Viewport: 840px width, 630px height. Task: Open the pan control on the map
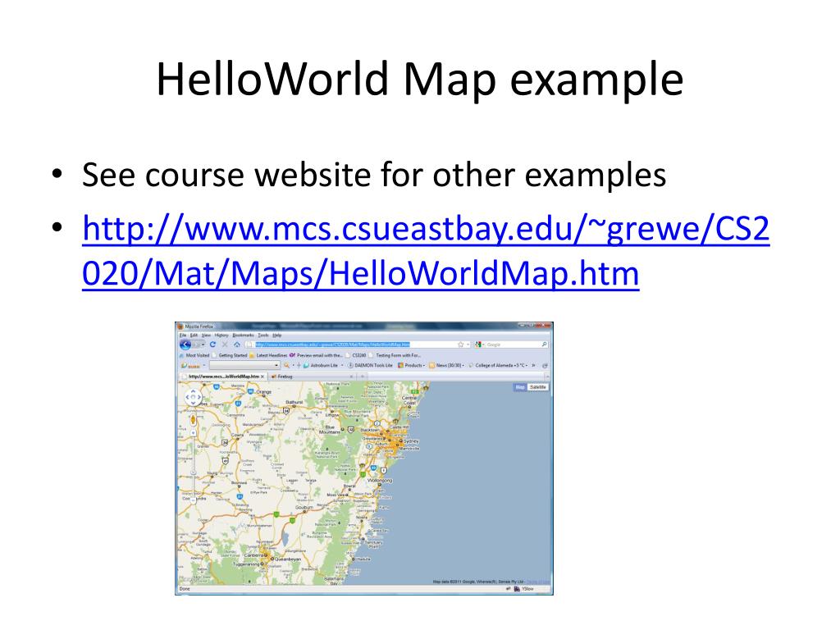pyautogui.click(x=193, y=397)
